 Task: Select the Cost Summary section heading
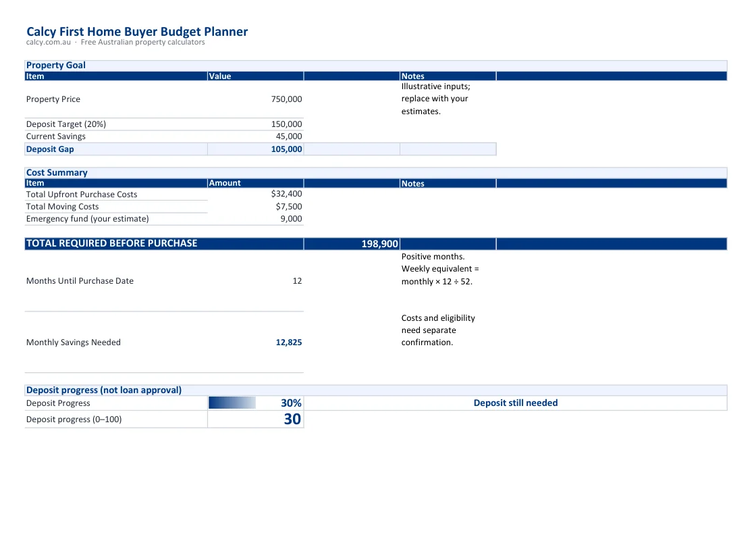pos(57,173)
